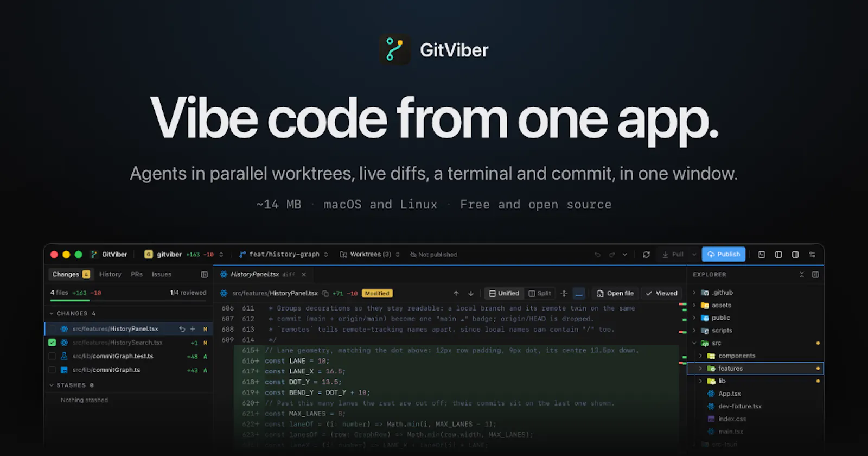Screen dimensions: 868x456
Task: Collapse the CHANGES section
Action: point(52,314)
